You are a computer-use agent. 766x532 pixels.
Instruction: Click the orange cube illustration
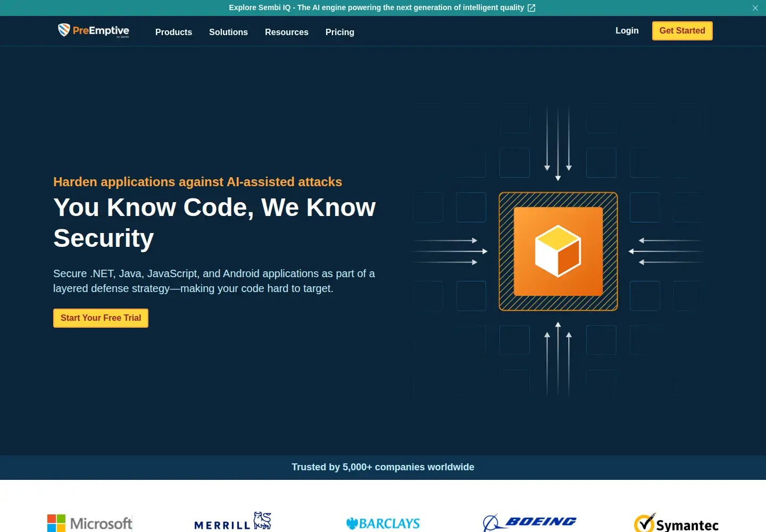[x=558, y=251]
